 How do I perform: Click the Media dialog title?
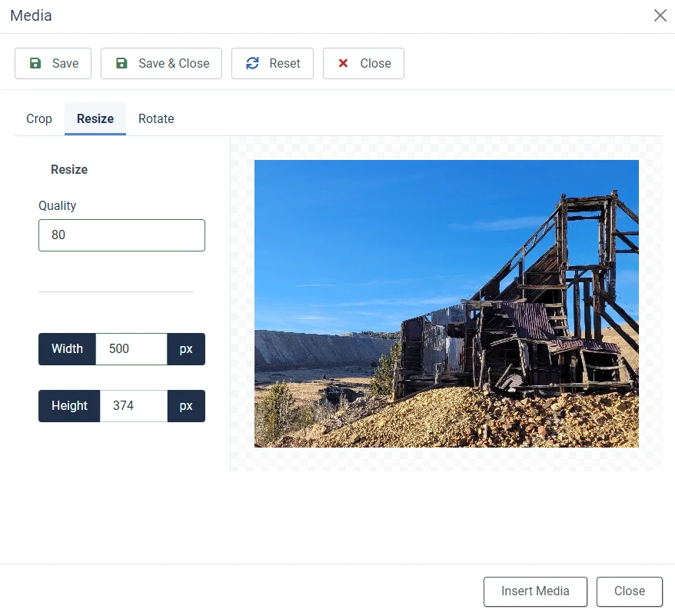tap(31, 15)
